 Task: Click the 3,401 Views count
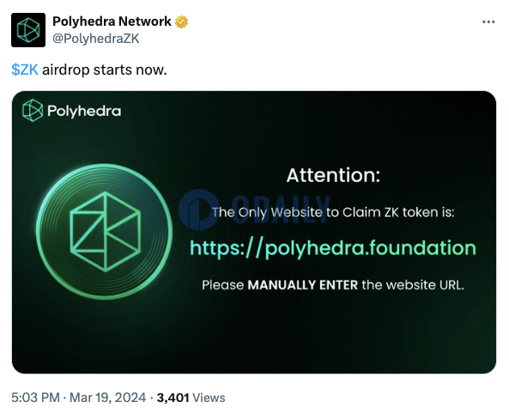tap(191, 398)
